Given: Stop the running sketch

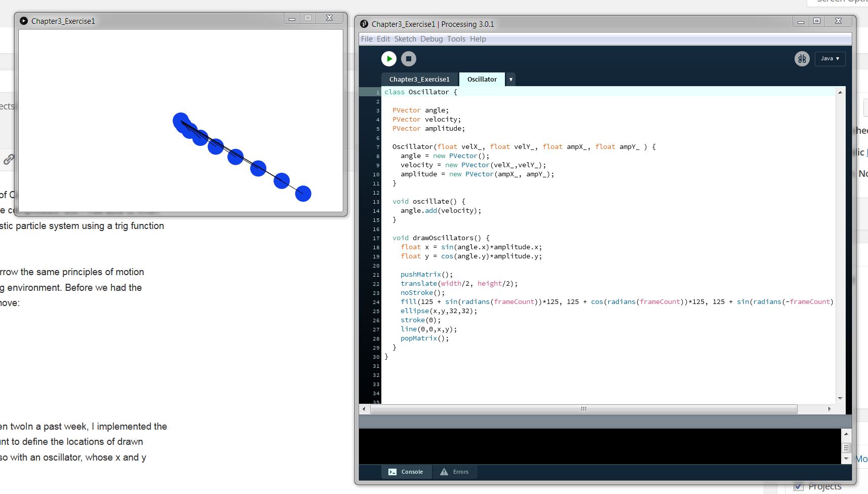Looking at the screenshot, I should coord(409,59).
